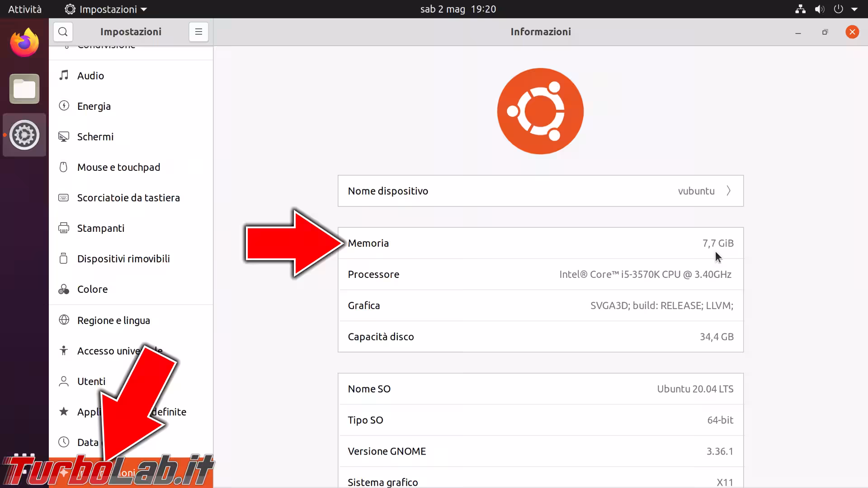Click the volume speaker icon in top bar
The height and width of the screenshot is (488, 868).
(x=819, y=9)
